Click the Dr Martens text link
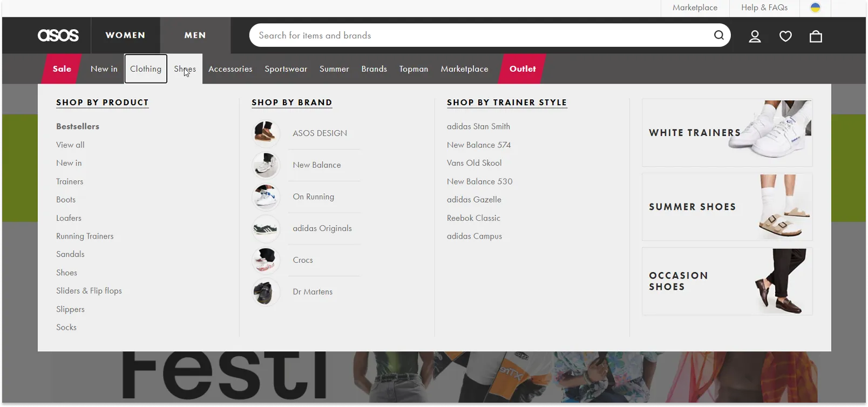Viewport: 868px width, 407px height. [x=313, y=291]
